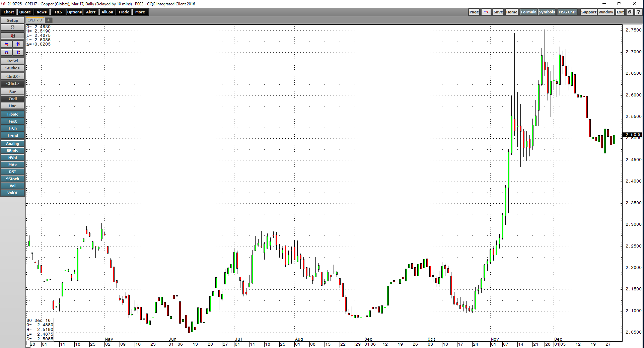Click the minus-plus page navigation icon
Viewport: 644px width, 348px height.
pyautogui.click(x=486, y=12)
